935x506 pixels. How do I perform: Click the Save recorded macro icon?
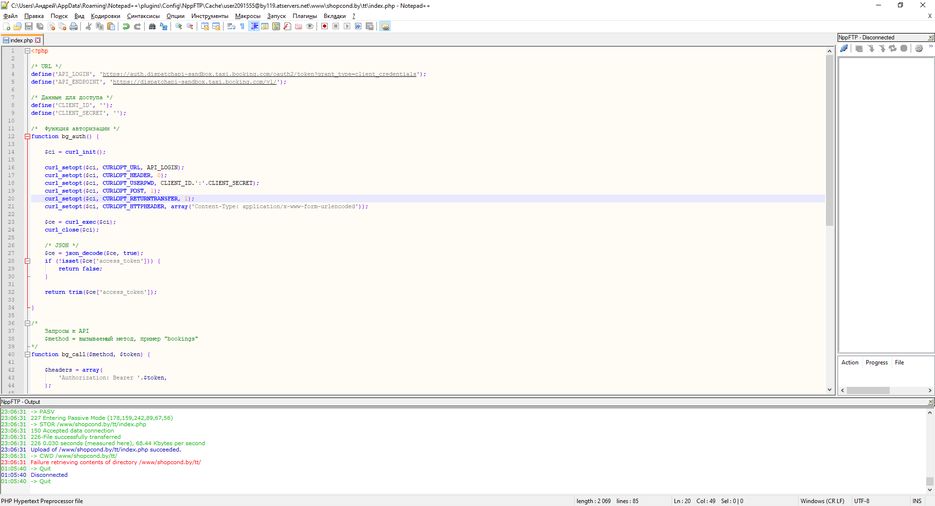point(369,26)
